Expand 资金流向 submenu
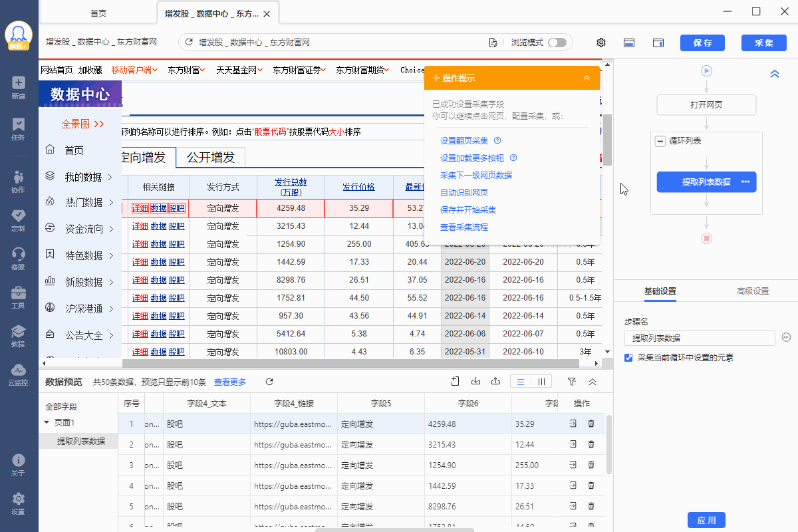798x532 pixels. 110,229
